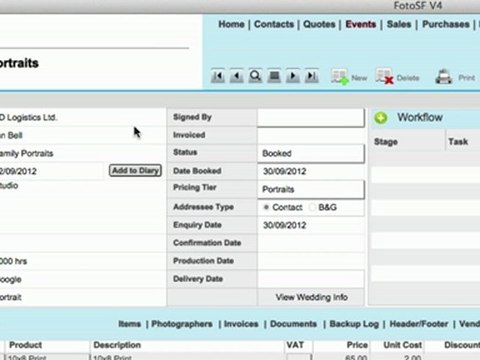Screen dimensions: 480x360
Task: Add a Workflow item with green plus
Action: pos(381,118)
